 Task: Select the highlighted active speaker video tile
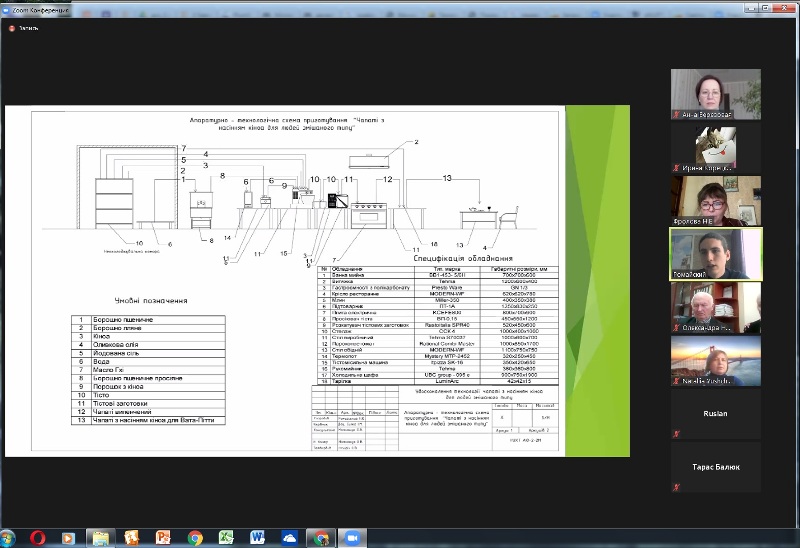(715, 253)
